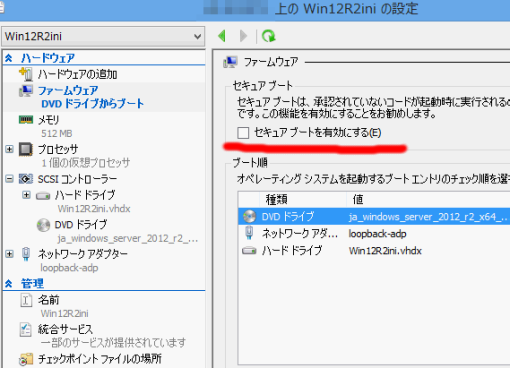Click the ハードウェアの追加 icon
The image size is (510, 368).
point(26,74)
